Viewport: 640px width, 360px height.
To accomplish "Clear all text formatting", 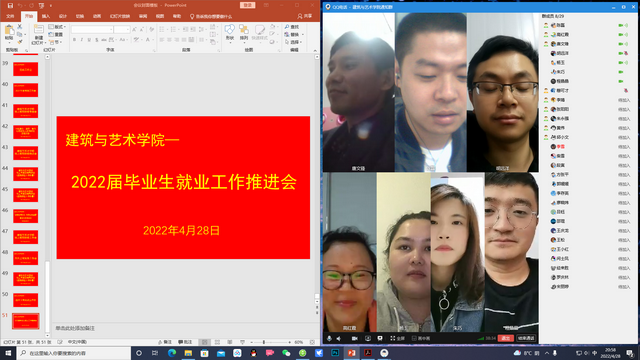I will click(151, 30).
